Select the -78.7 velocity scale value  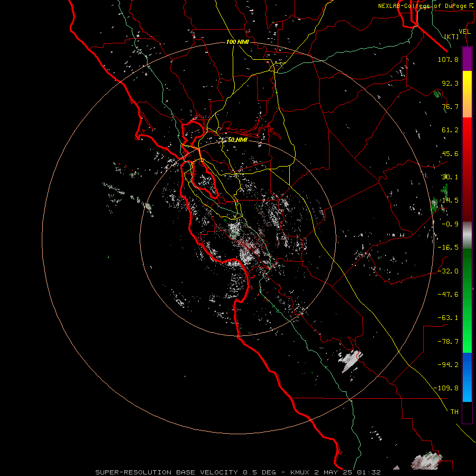point(448,341)
